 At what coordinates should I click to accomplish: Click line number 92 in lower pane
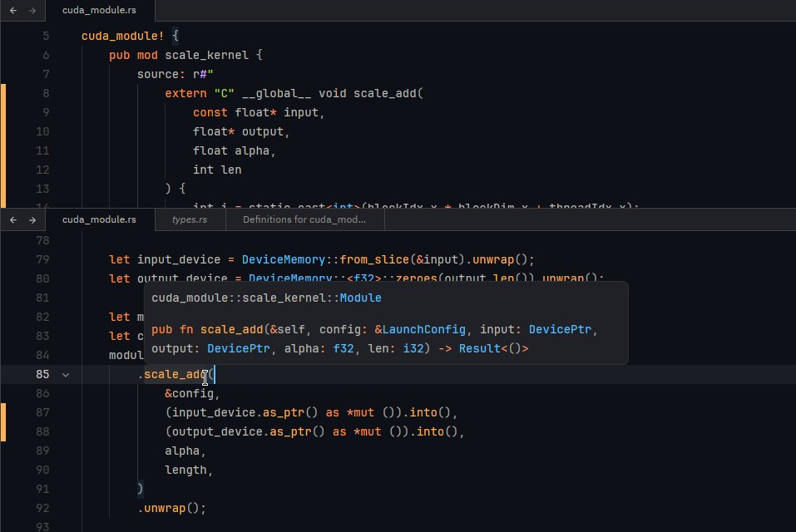pos(42,508)
